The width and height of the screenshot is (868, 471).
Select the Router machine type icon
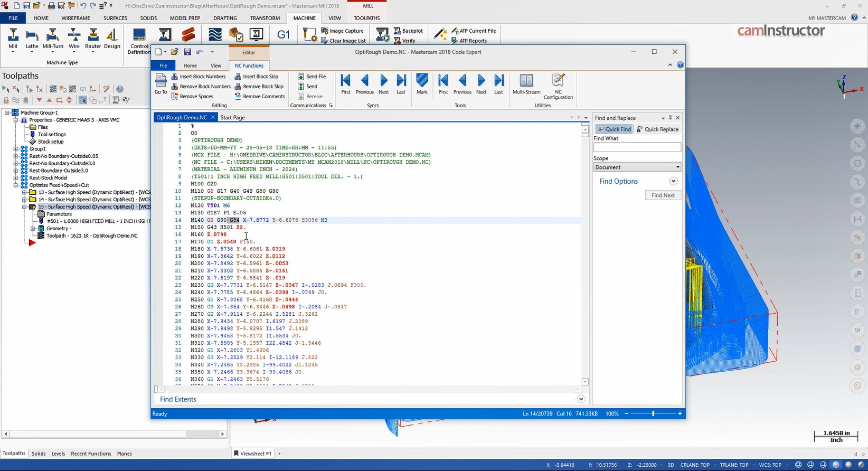(x=93, y=40)
